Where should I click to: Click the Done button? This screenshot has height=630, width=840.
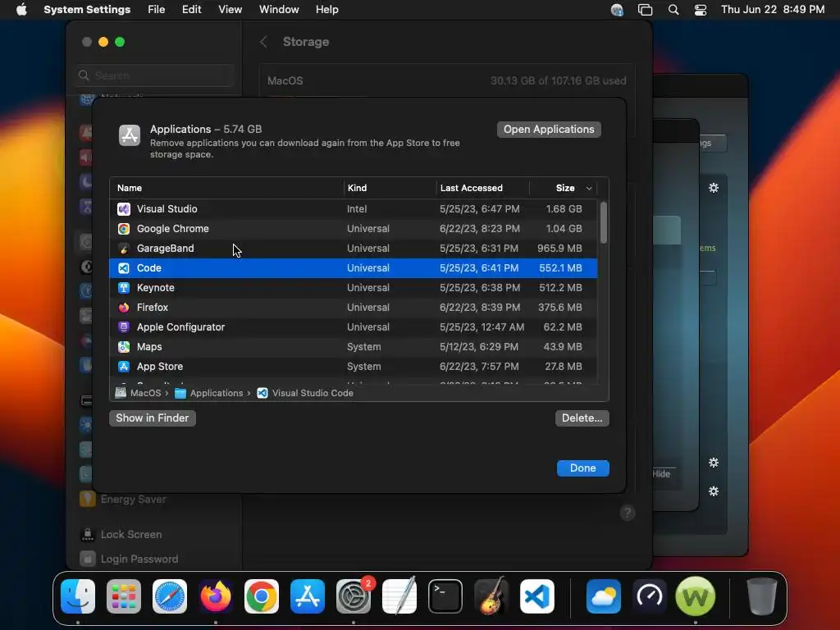(x=583, y=468)
